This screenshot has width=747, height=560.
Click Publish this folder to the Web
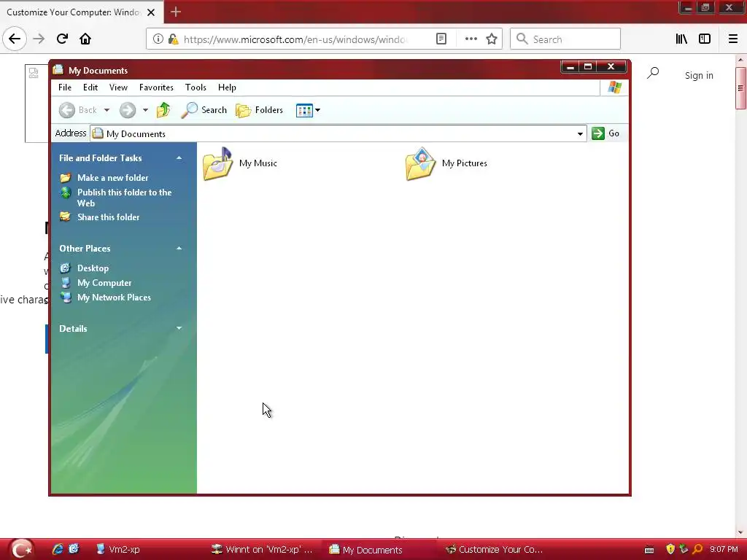(124, 198)
